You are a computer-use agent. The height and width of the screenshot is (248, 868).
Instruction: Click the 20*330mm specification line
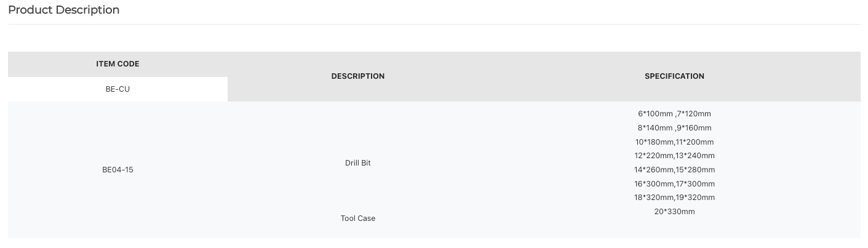[674, 212]
